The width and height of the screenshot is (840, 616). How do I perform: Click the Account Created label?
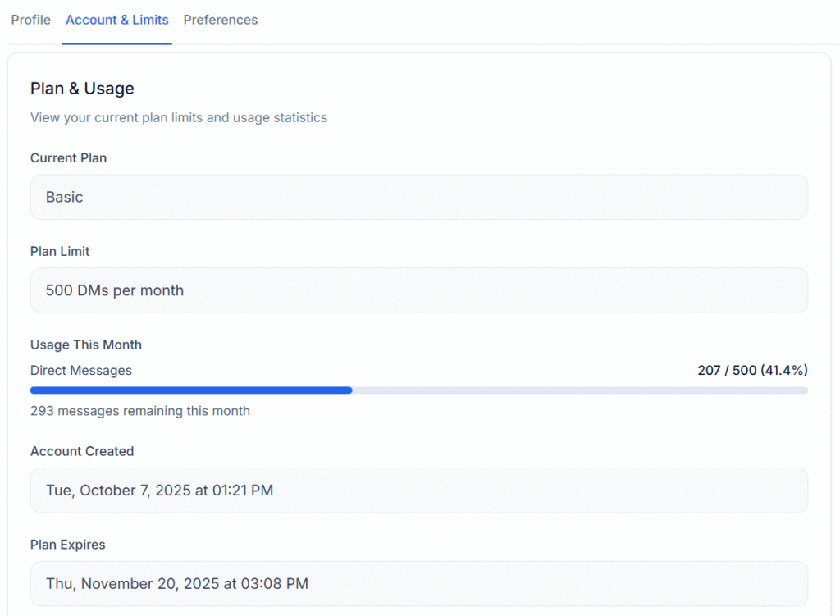click(x=82, y=451)
